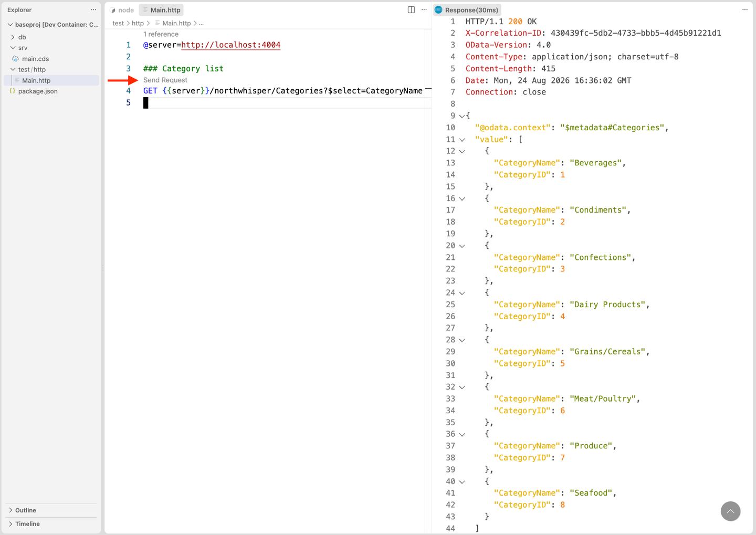Fold the value array at line 11
Viewport: 756px width, 535px height.
click(x=462, y=140)
